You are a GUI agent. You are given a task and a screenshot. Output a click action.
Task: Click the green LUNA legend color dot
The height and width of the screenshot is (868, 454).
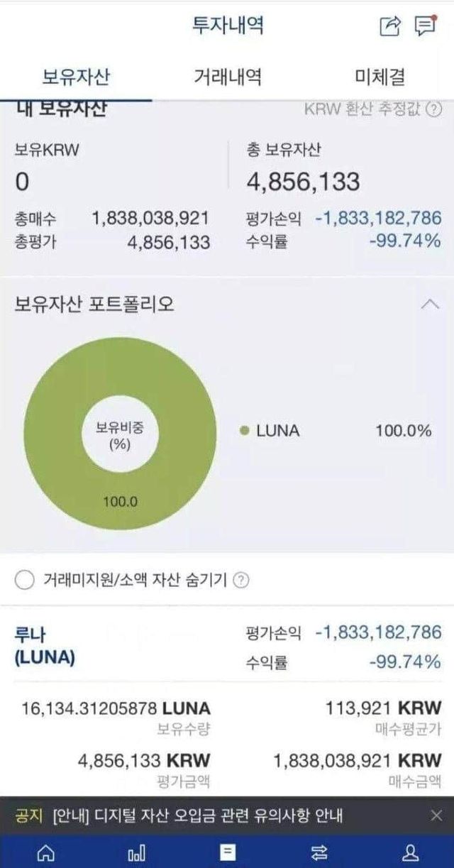click(243, 429)
